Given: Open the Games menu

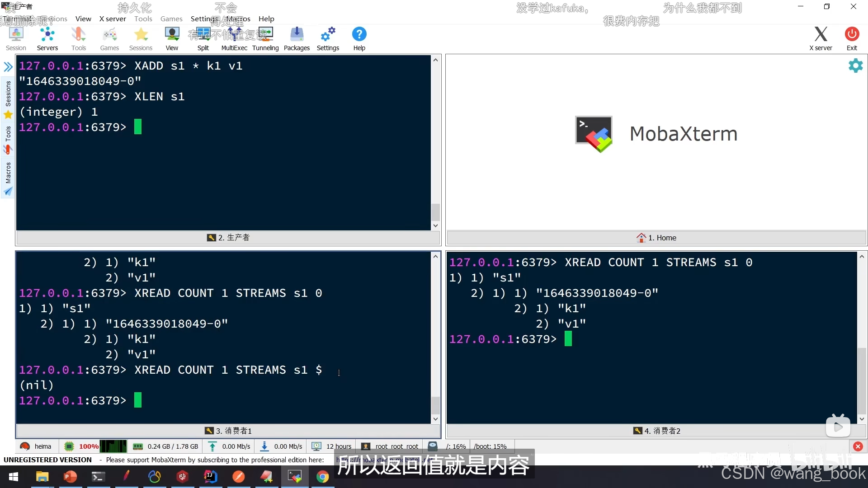Looking at the screenshot, I should pos(171,19).
